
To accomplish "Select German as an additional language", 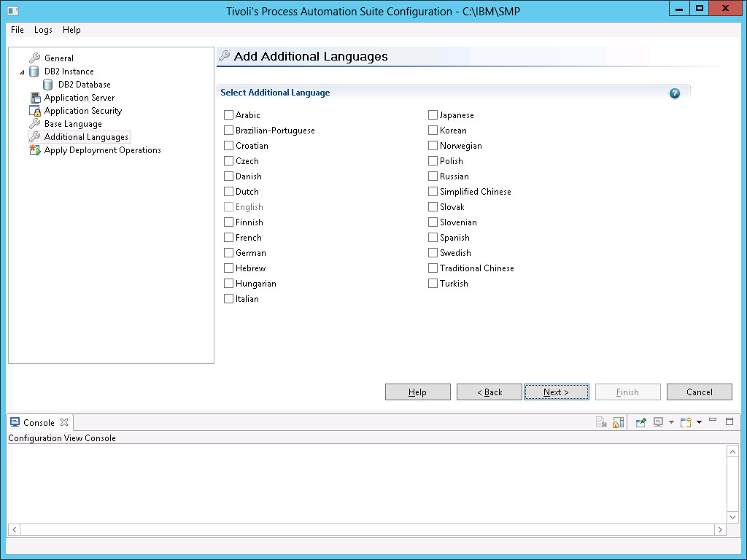I will coord(228,252).
